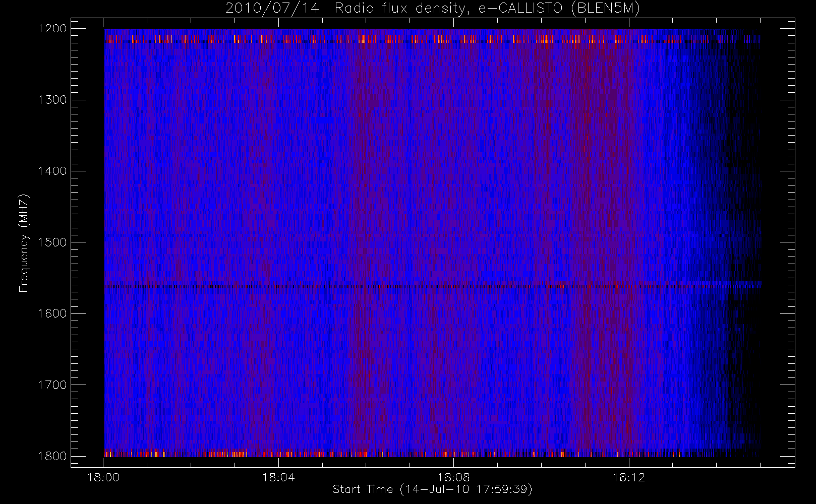Click the 1600 frequency tick label
The width and height of the screenshot is (816, 504).
(x=52, y=313)
